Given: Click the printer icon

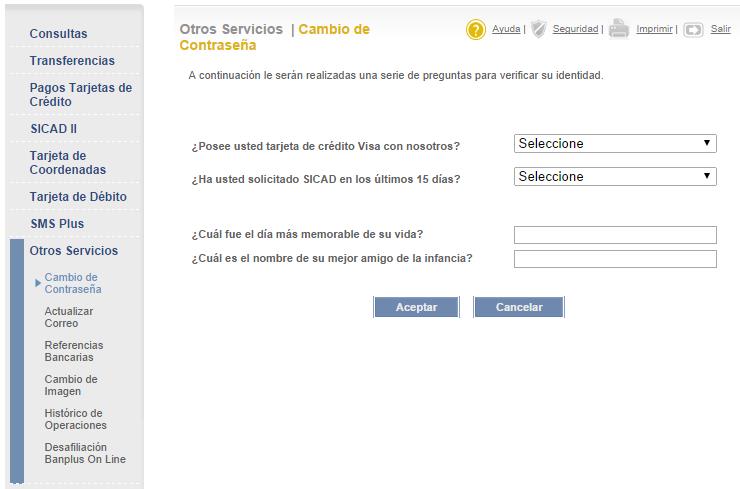Looking at the screenshot, I should (619, 29).
